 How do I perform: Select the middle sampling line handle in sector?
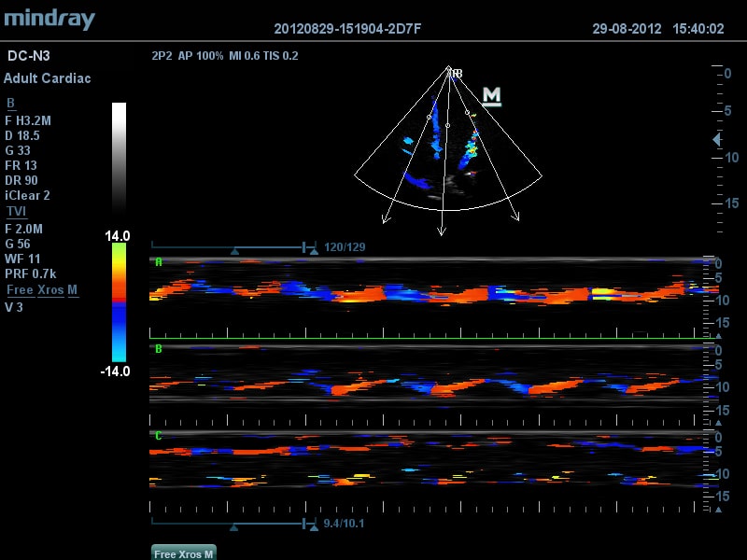pyautogui.click(x=447, y=124)
